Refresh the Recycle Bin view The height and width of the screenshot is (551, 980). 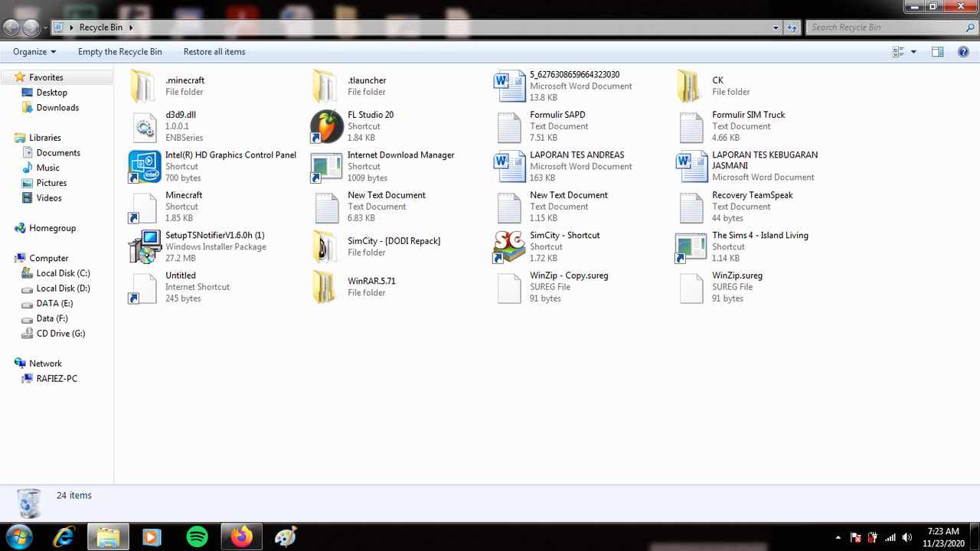(792, 28)
